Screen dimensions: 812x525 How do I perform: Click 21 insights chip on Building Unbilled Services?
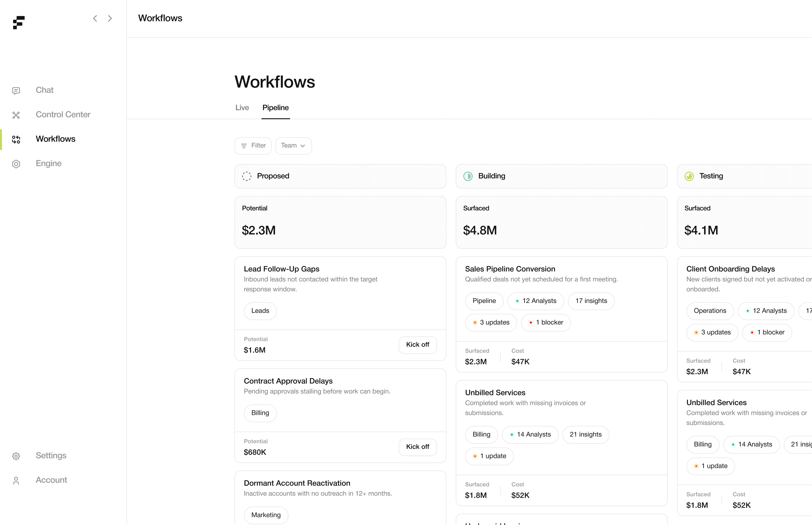click(586, 435)
